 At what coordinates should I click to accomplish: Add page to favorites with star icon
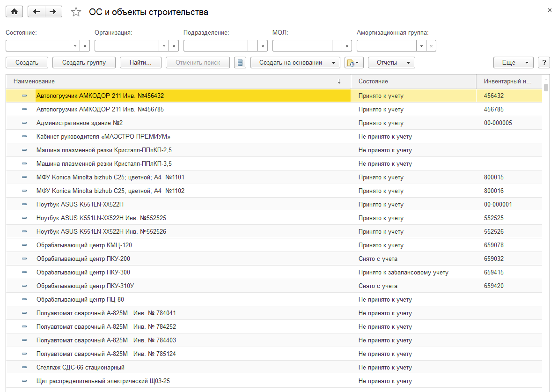point(76,12)
